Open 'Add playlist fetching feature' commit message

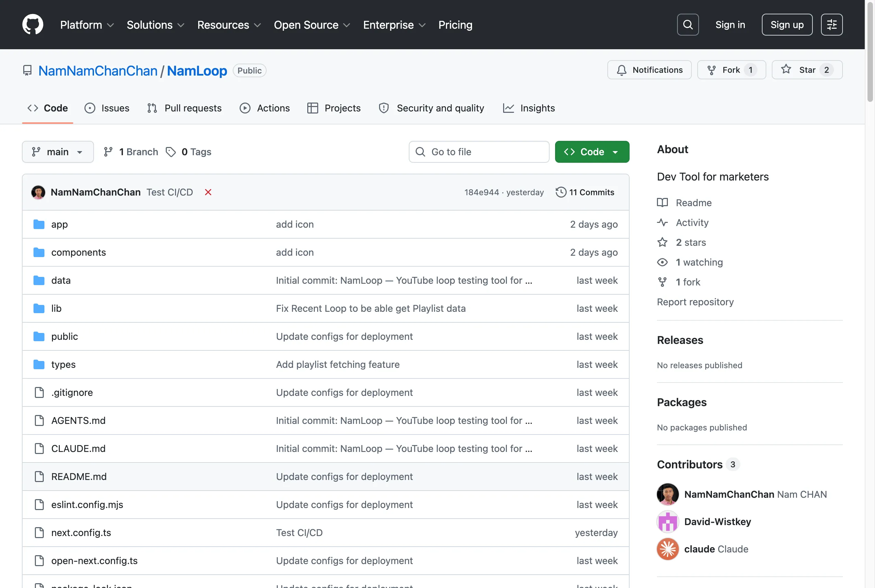pos(337,364)
